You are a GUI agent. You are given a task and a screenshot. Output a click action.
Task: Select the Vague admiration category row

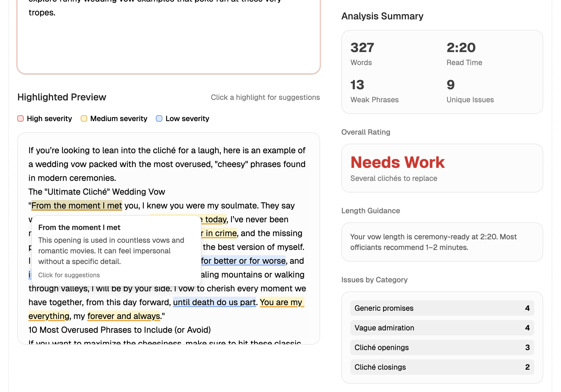[442, 328]
